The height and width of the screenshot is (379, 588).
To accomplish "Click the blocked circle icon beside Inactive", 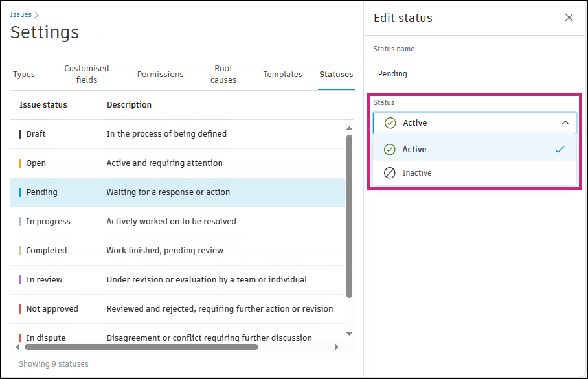I will tap(390, 173).
